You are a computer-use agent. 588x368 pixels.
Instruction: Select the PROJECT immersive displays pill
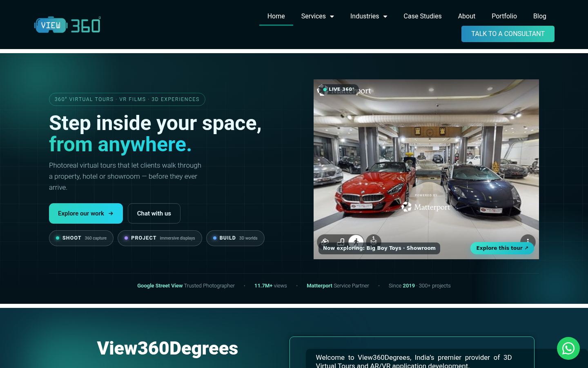click(160, 238)
